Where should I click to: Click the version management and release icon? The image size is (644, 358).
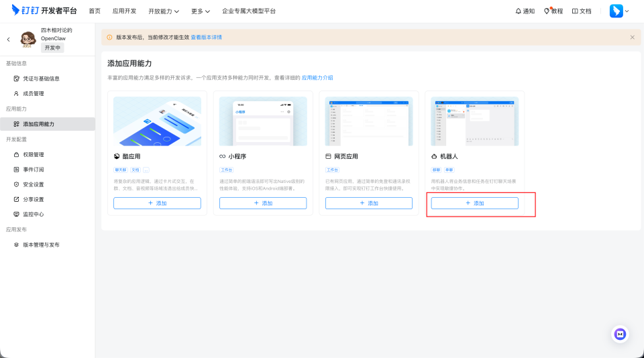pyautogui.click(x=16, y=245)
